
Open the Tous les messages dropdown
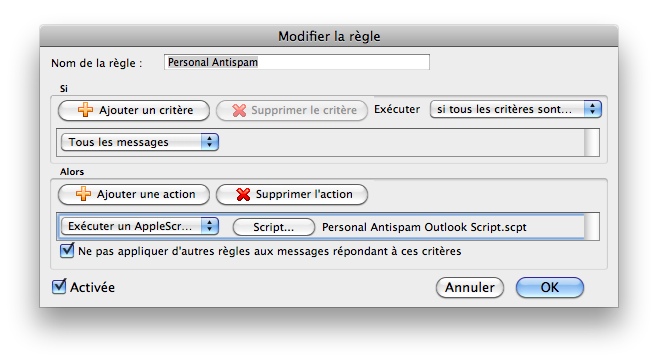coord(140,142)
